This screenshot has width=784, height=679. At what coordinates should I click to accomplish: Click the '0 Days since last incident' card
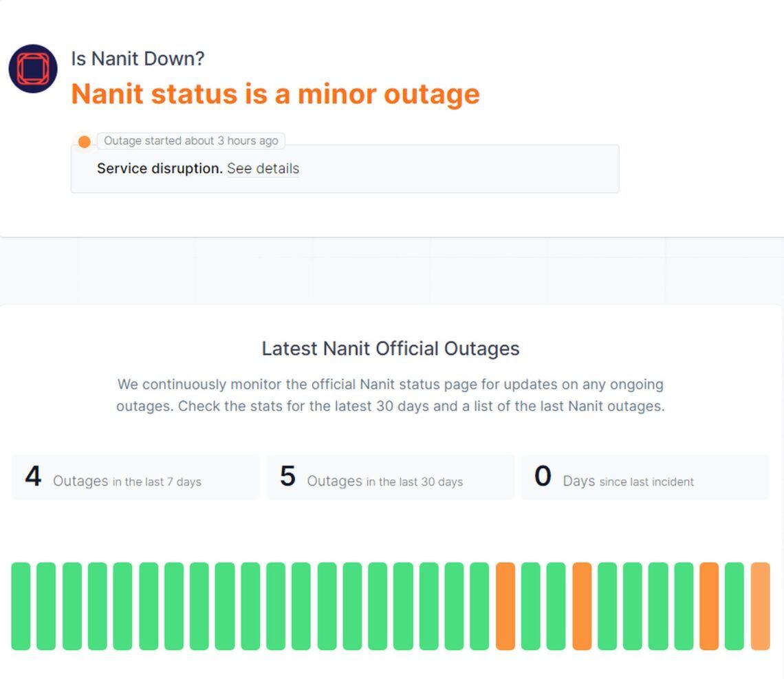pos(644,477)
